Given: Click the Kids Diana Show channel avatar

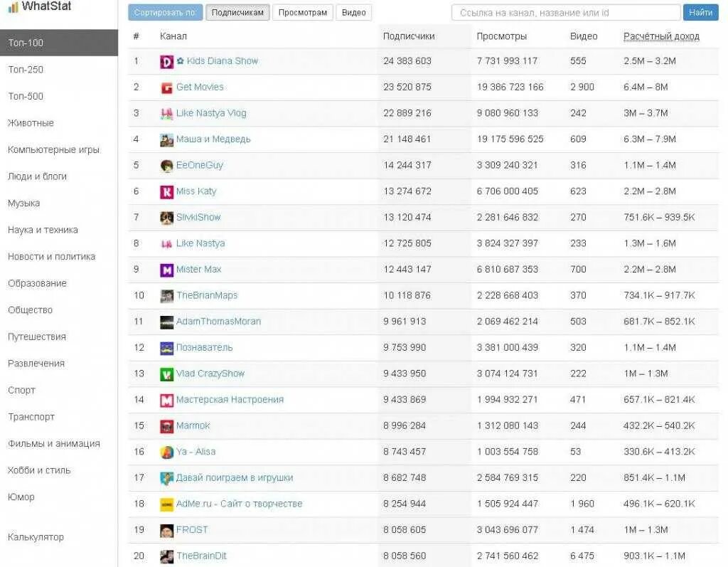Looking at the screenshot, I should click(166, 61).
